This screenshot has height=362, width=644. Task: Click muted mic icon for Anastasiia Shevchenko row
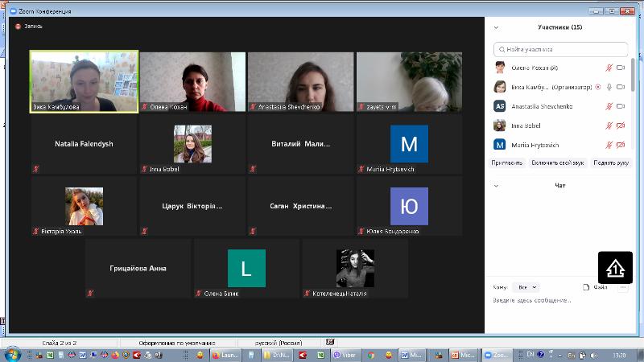tap(609, 106)
